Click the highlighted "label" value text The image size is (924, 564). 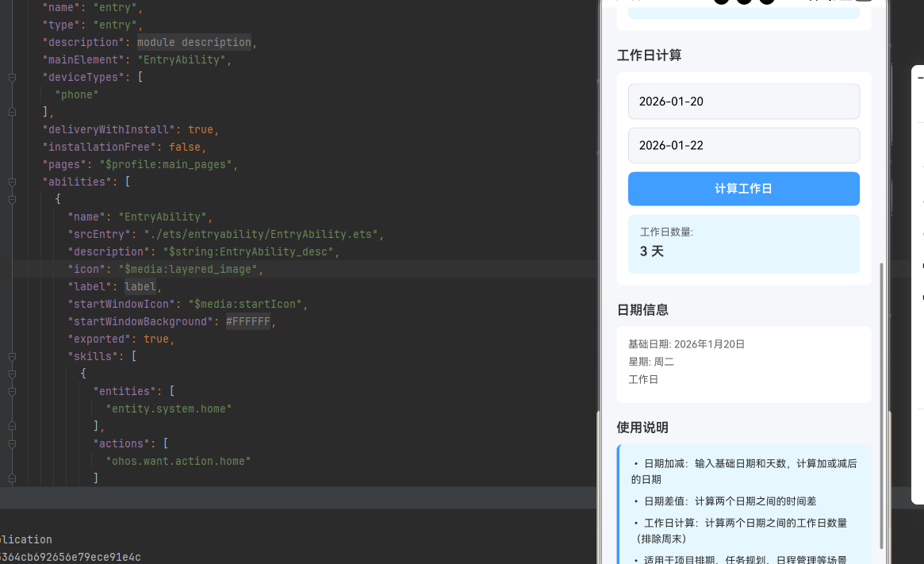pos(140,287)
